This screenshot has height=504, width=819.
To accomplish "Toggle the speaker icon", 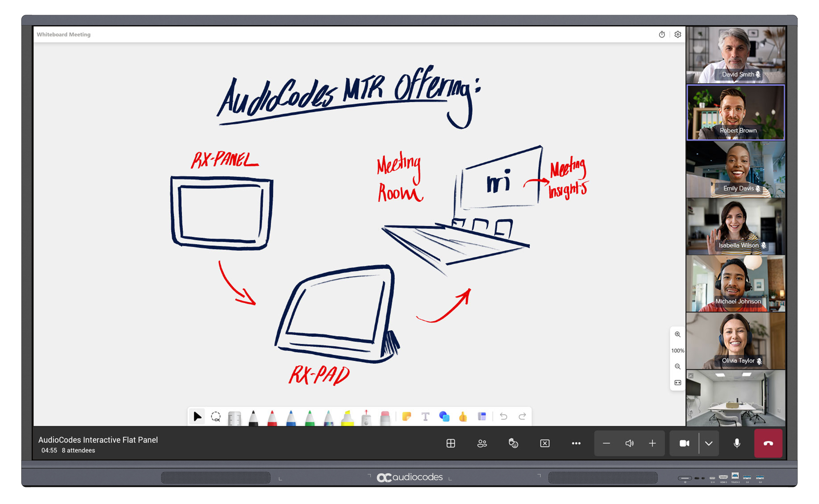I will 629,443.
